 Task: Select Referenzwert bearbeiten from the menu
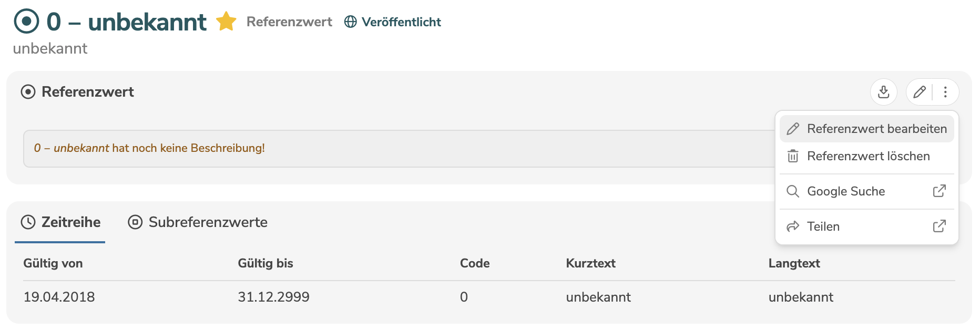(x=876, y=128)
